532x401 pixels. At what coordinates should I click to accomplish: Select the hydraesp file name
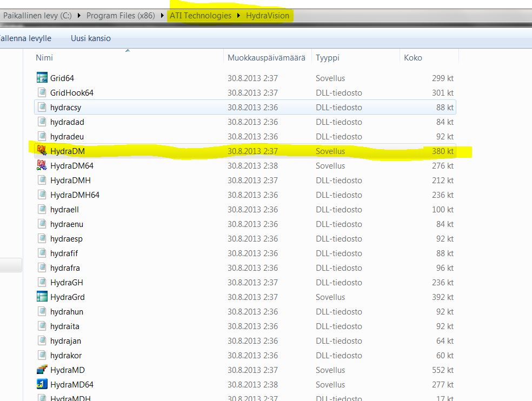coord(66,239)
